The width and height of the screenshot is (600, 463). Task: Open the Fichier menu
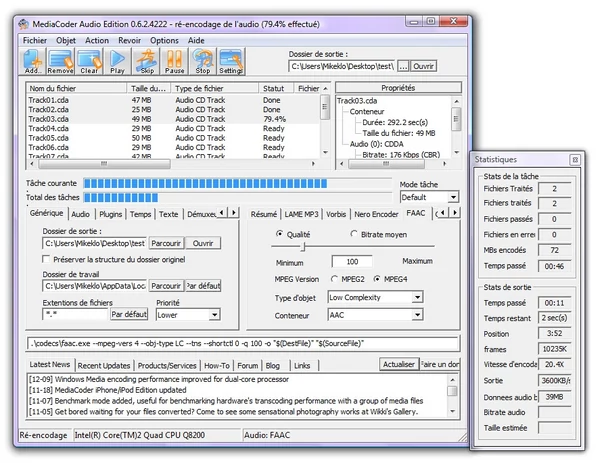(x=35, y=41)
